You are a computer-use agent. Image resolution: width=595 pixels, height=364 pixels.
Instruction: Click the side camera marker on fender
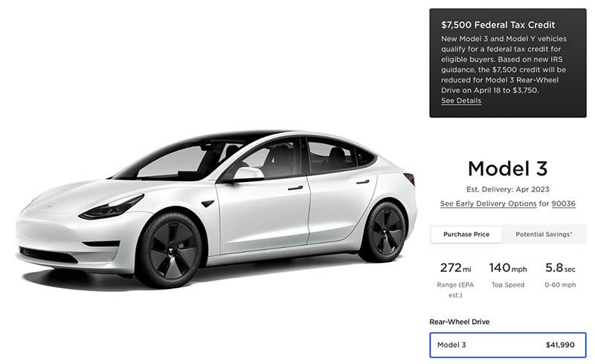coord(208,204)
